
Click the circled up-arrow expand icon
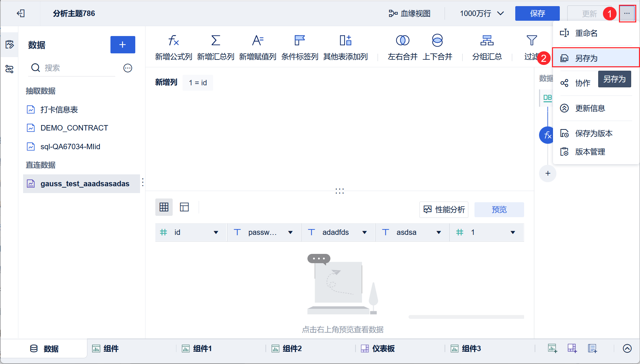click(x=627, y=348)
